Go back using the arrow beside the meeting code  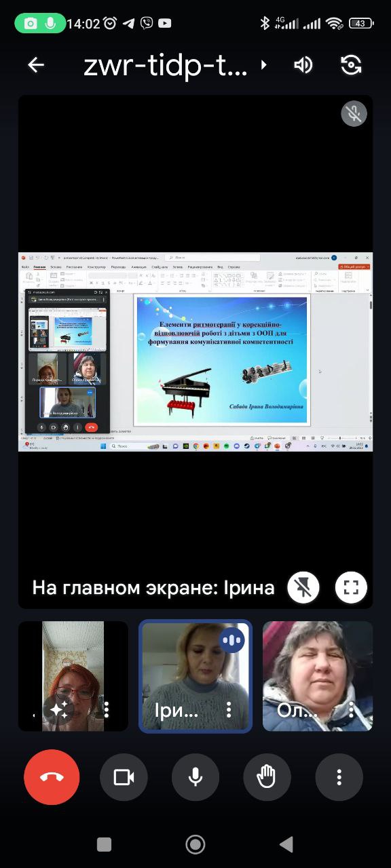point(36,65)
